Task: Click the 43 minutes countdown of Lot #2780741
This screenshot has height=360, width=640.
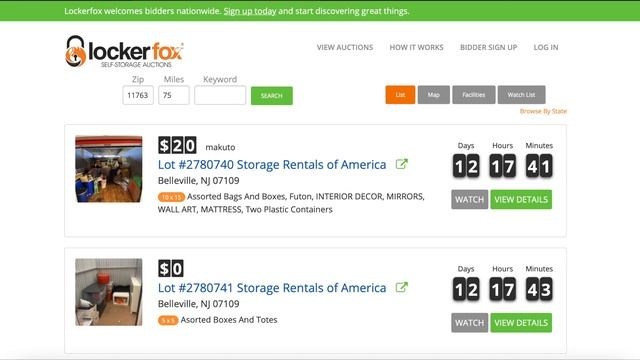Action: coord(539,289)
